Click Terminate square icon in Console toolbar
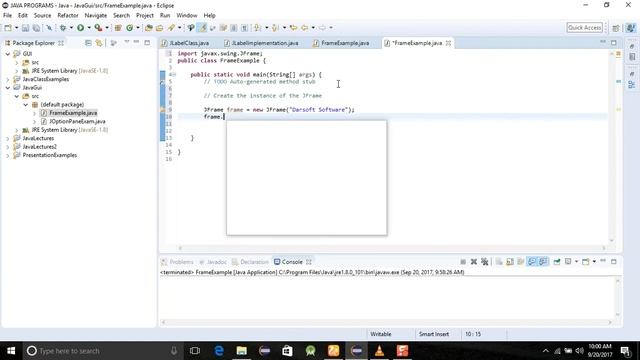 coord(463,262)
